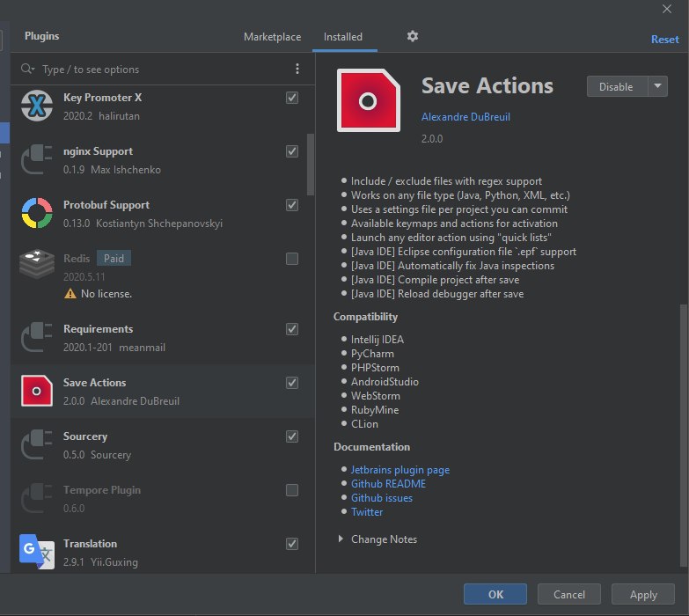The width and height of the screenshot is (689, 616).
Task: Click the Redis plugin icon
Action: click(37, 264)
